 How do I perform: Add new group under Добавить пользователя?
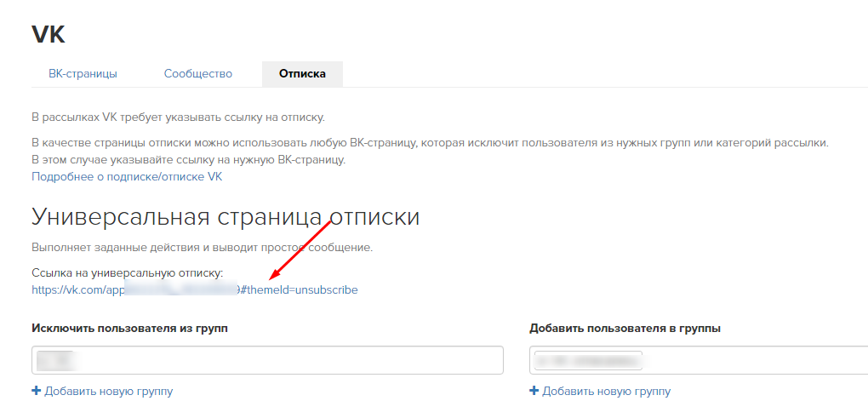(600, 392)
